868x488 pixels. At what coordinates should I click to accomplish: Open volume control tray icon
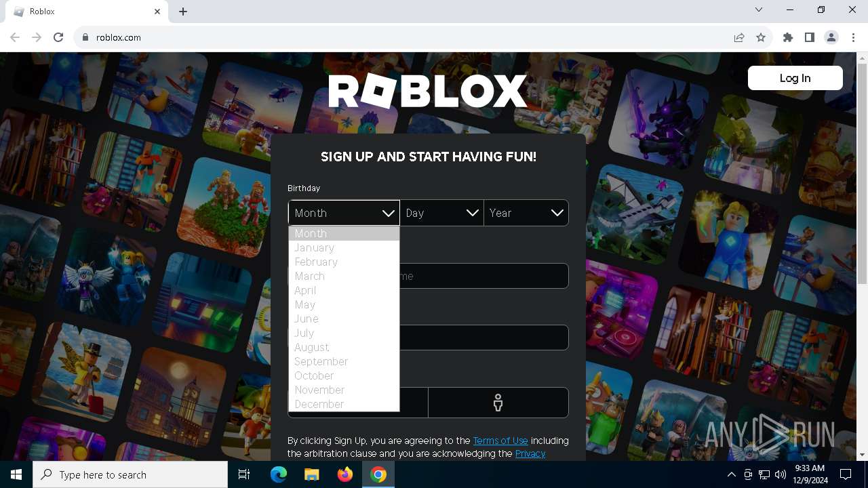(x=781, y=474)
